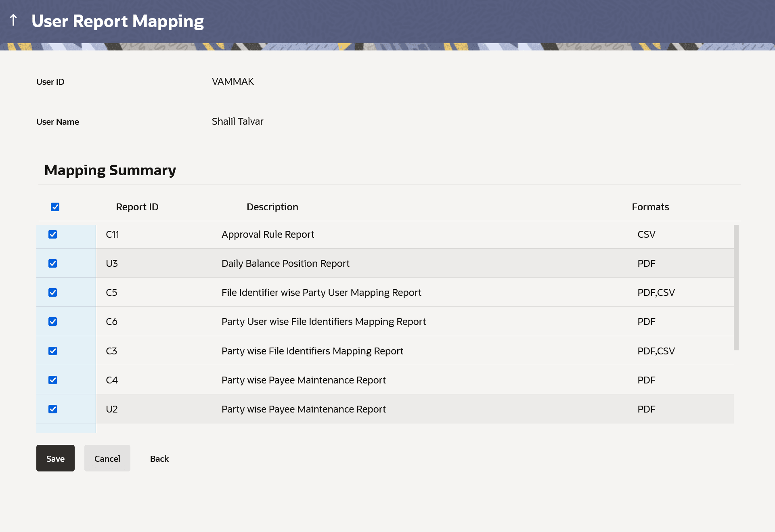Toggle checkbox for report C6

(53, 322)
